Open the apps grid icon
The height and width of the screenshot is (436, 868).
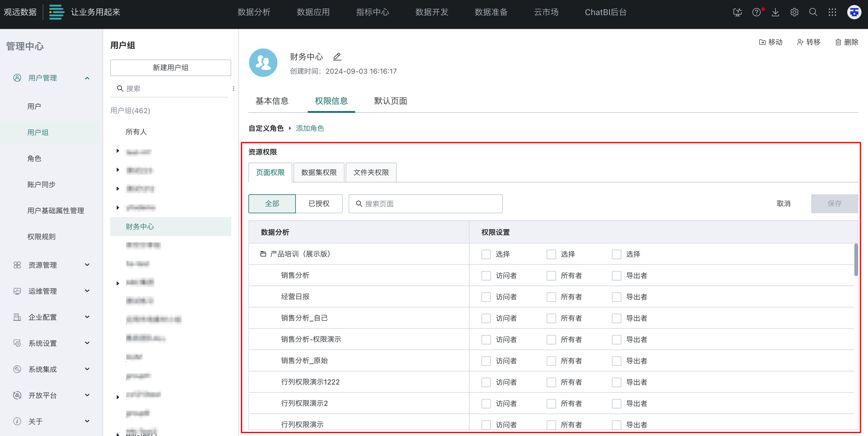pyautogui.click(x=832, y=12)
